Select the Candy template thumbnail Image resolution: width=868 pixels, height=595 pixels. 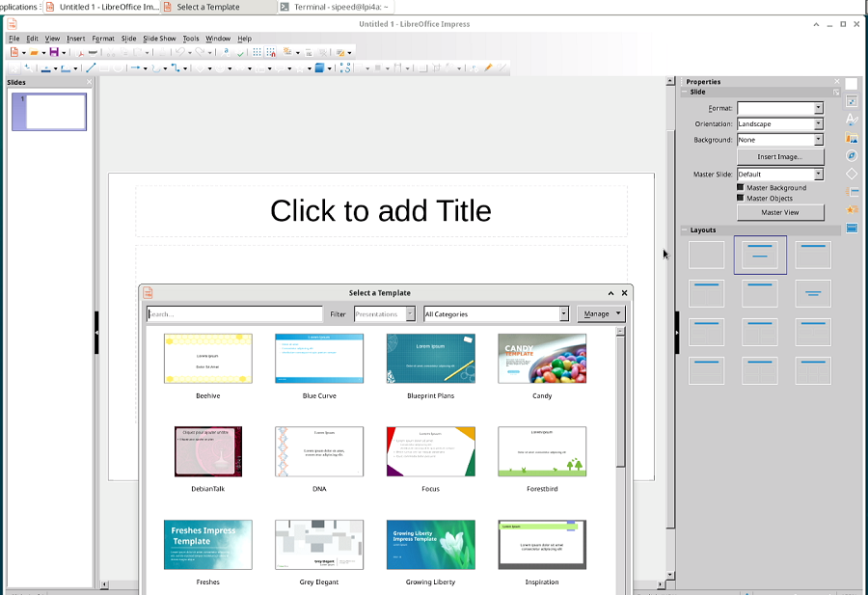coord(542,358)
